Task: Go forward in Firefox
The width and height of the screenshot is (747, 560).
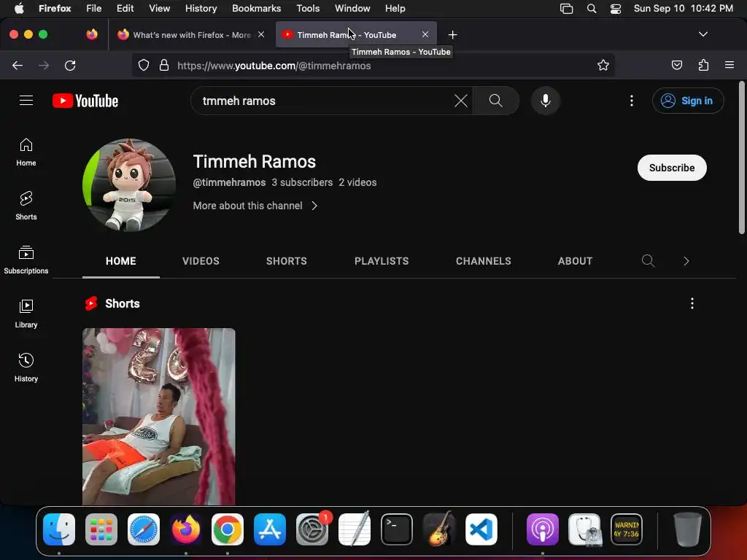Action: click(x=44, y=65)
